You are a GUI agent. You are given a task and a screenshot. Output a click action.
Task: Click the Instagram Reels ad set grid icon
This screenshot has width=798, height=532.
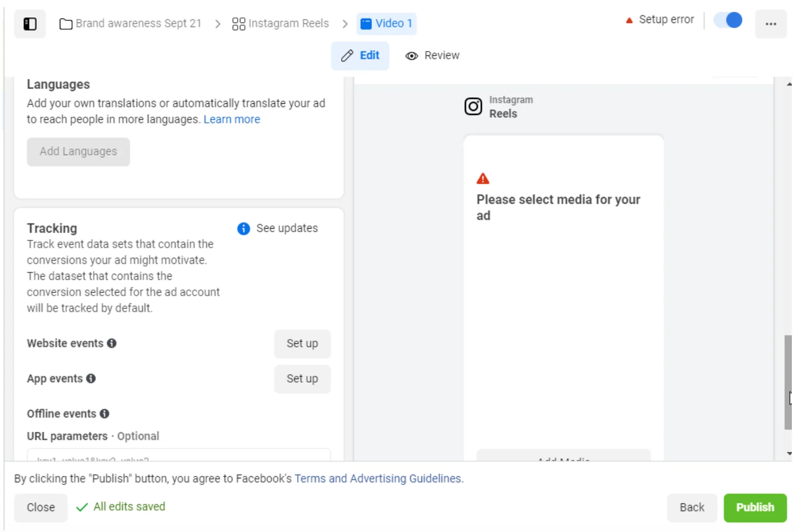coord(238,24)
